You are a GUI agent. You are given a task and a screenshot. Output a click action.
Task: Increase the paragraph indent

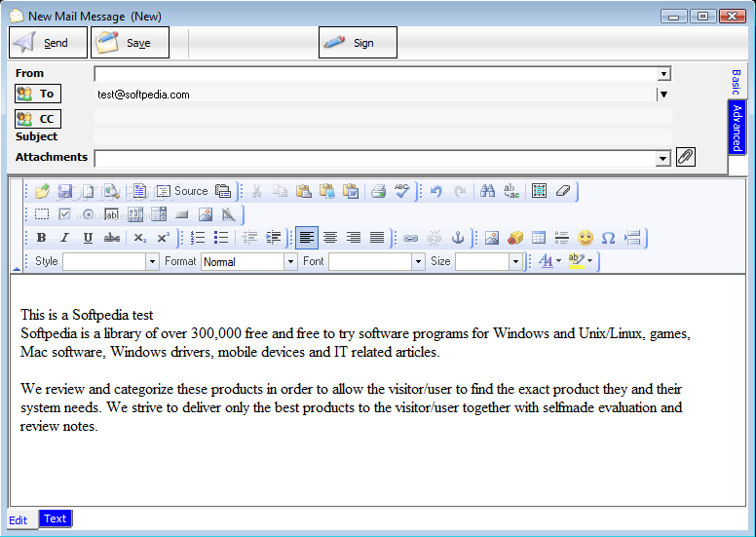click(273, 238)
